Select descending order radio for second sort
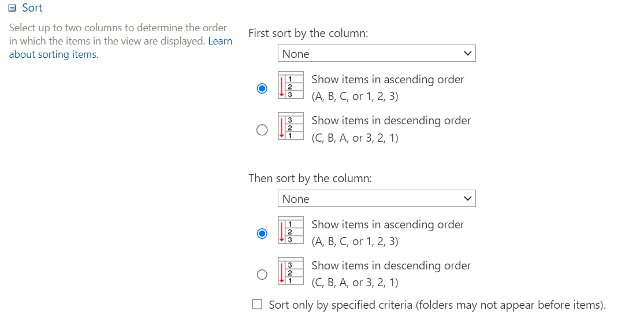 [262, 275]
